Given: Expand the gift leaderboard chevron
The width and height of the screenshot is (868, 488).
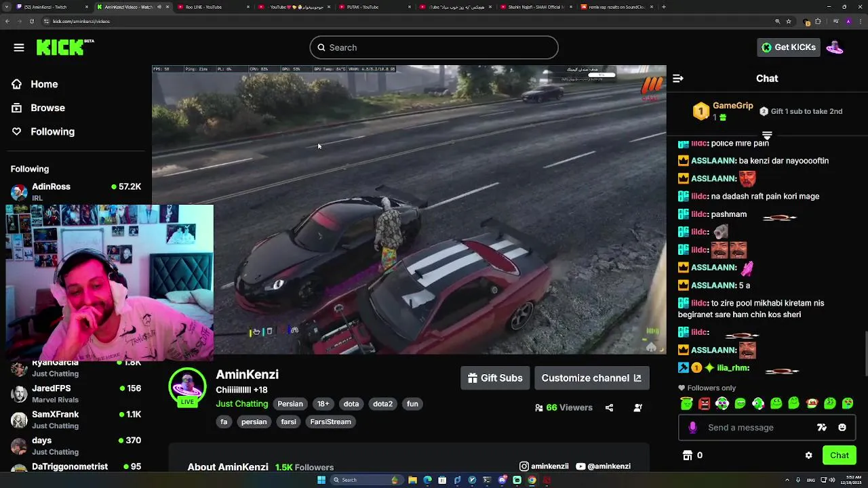Looking at the screenshot, I should click(x=767, y=135).
